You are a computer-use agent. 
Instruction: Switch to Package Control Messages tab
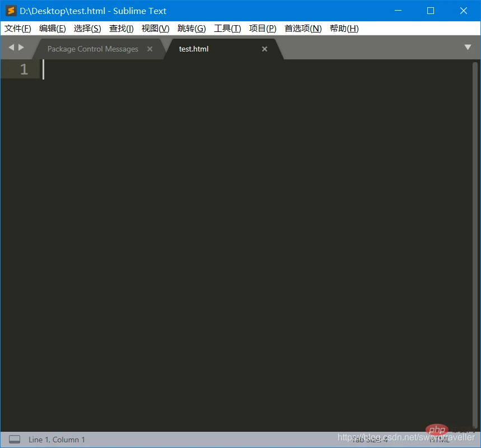click(x=92, y=49)
